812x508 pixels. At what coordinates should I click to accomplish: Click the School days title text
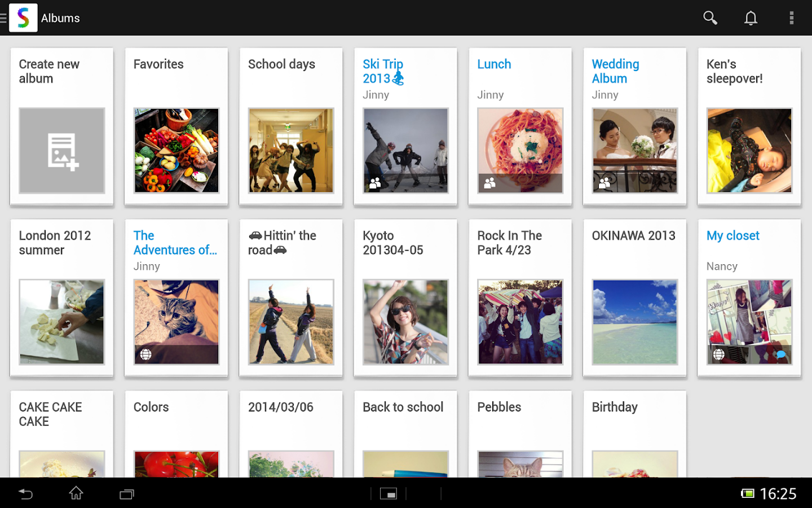[281, 64]
